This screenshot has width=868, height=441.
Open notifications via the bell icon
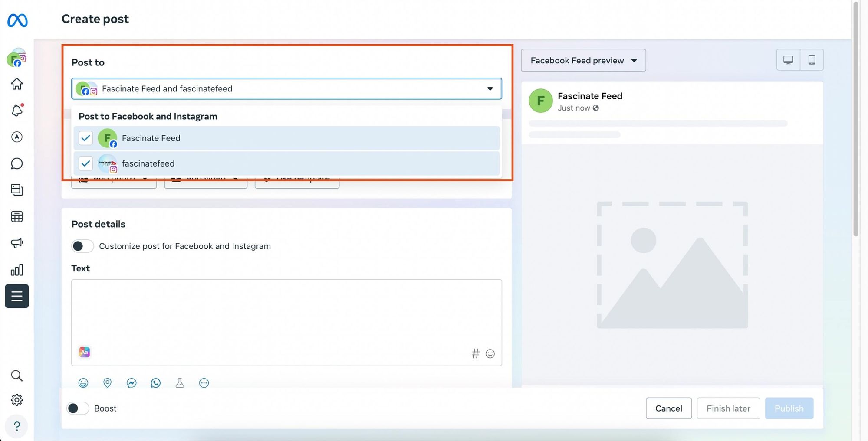pyautogui.click(x=16, y=111)
